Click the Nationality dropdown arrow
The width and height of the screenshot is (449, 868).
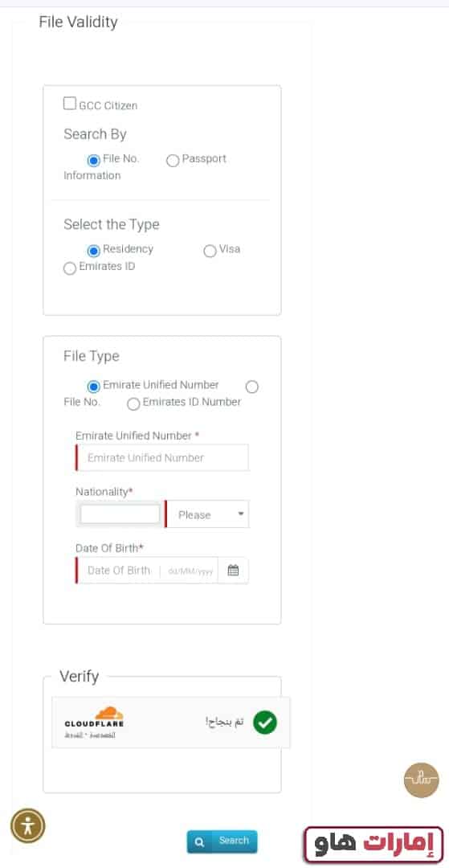tap(240, 514)
